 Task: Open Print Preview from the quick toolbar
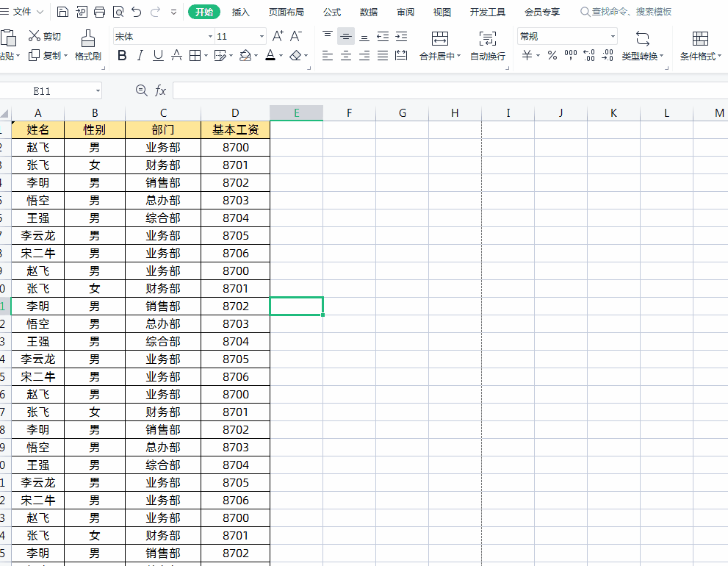coord(118,12)
